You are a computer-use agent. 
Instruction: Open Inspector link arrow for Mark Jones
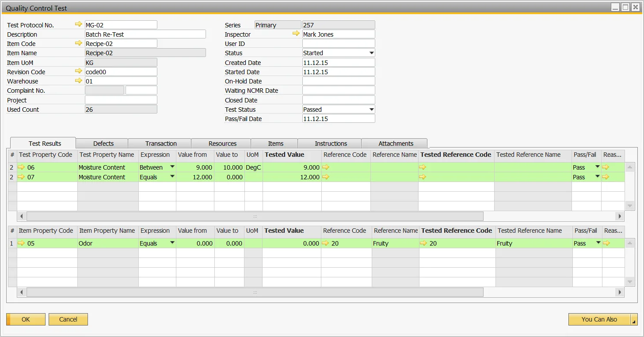click(297, 34)
